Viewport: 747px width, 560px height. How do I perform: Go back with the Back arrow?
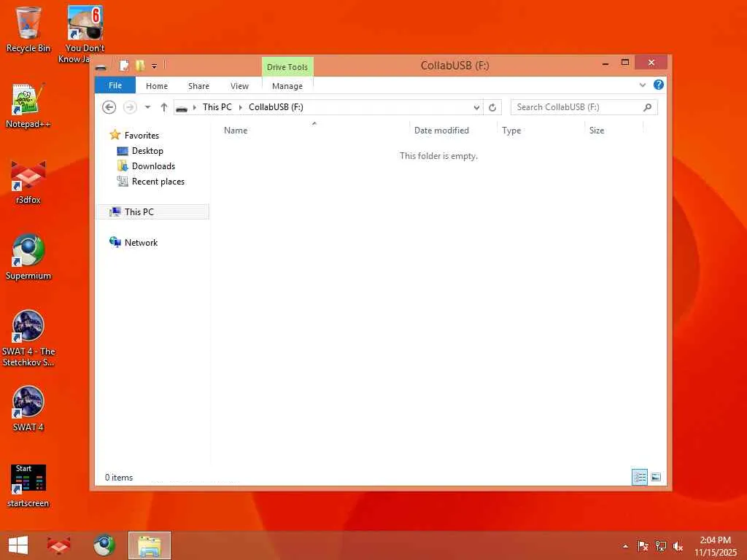[109, 107]
